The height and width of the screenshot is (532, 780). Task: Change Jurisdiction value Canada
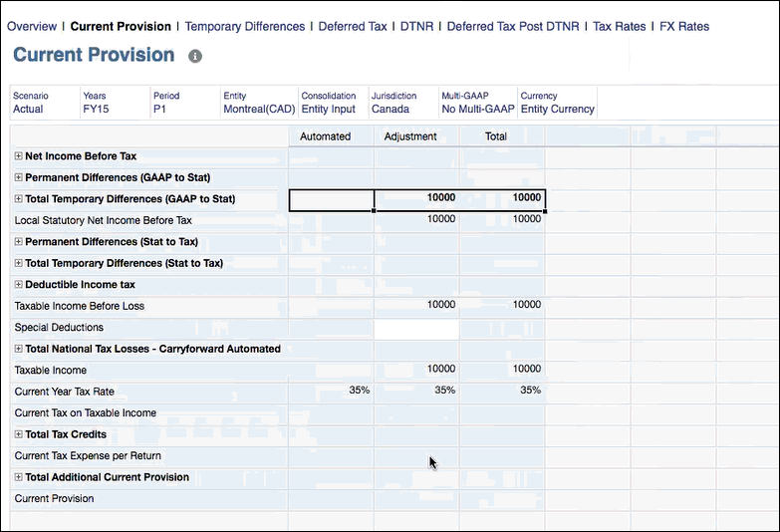coord(390,109)
